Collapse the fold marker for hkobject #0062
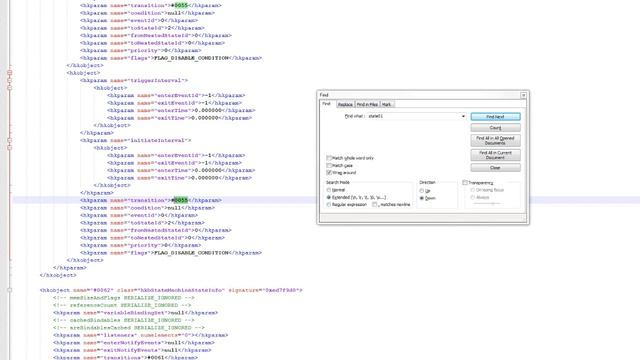The height and width of the screenshot is (360, 640). tap(9, 290)
